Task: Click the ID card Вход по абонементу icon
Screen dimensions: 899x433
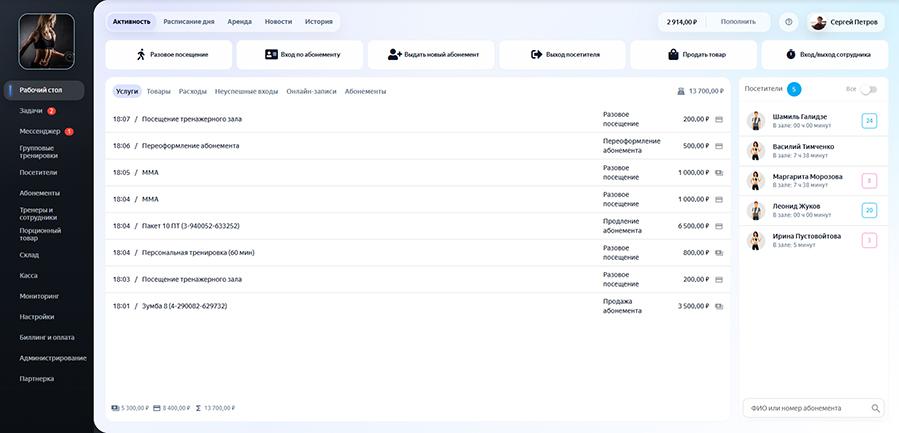Action: click(x=271, y=54)
